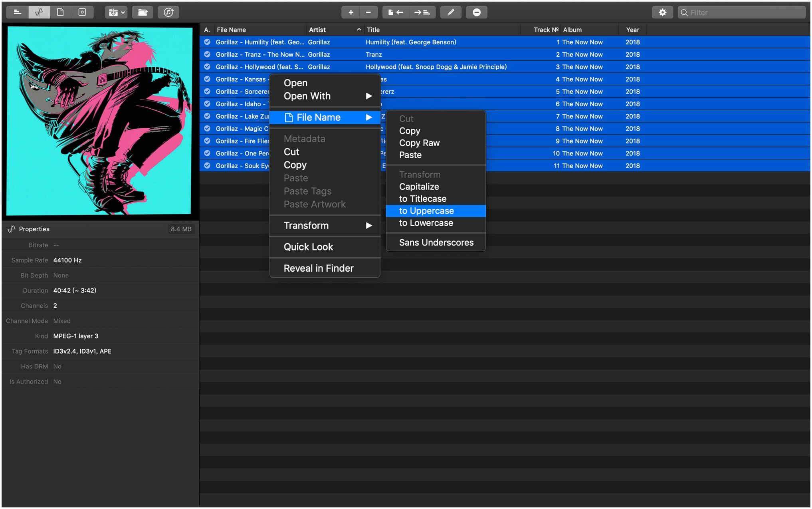Open the import toolbar dropdown
This screenshot has height=509, width=812.
click(116, 12)
